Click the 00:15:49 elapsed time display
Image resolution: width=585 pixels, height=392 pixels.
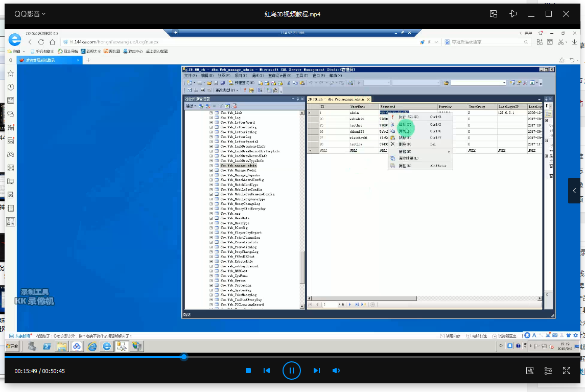pos(25,371)
